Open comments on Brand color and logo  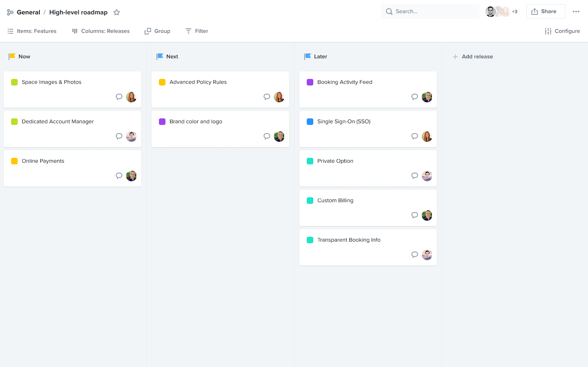click(x=267, y=136)
